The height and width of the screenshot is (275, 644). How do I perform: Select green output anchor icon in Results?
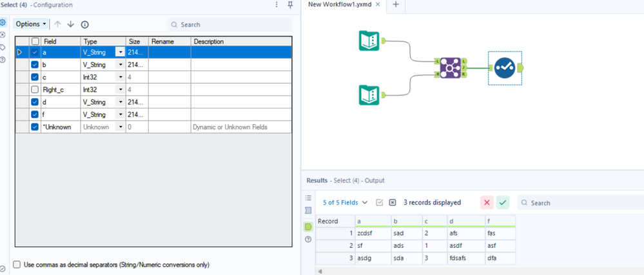click(308, 227)
